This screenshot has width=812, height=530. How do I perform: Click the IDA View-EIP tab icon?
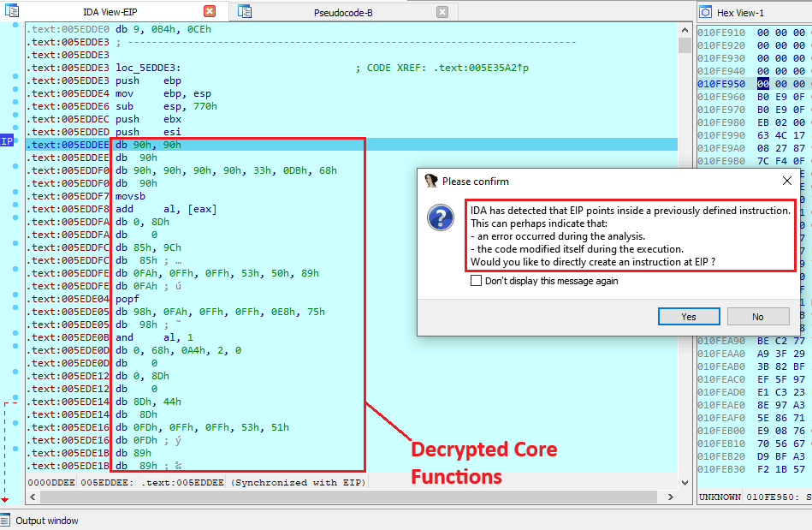pyautogui.click(x=12, y=11)
